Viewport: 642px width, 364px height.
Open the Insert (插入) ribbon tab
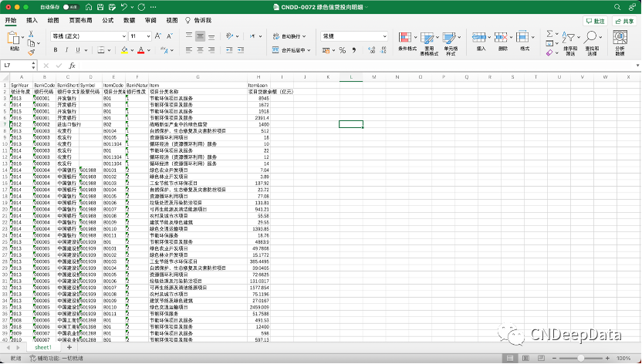point(32,21)
